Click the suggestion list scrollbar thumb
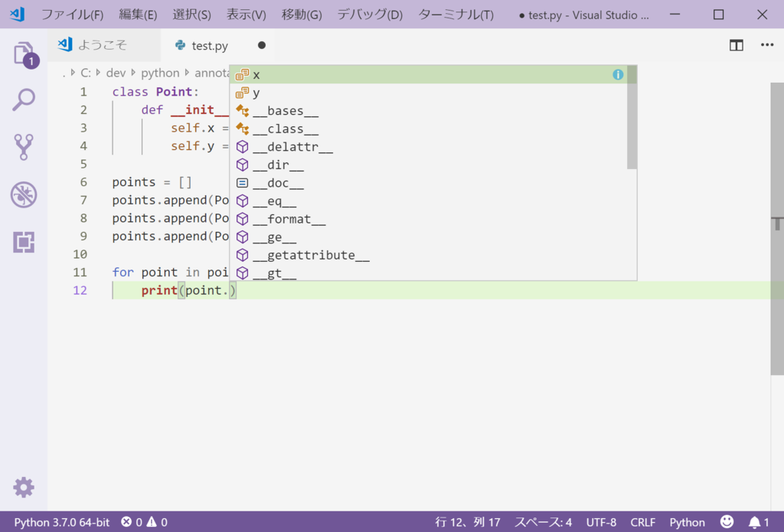Viewport: 784px width, 532px height. [x=632, y=117]
